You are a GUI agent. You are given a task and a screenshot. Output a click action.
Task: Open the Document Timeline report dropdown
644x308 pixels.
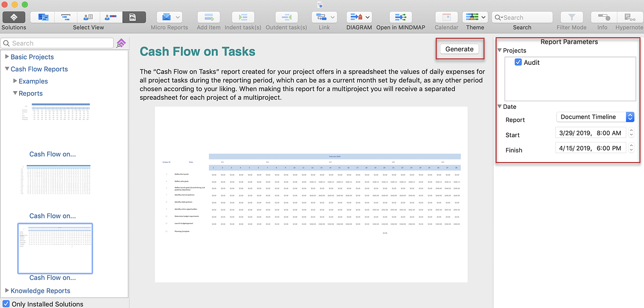(x=595, y=117)
